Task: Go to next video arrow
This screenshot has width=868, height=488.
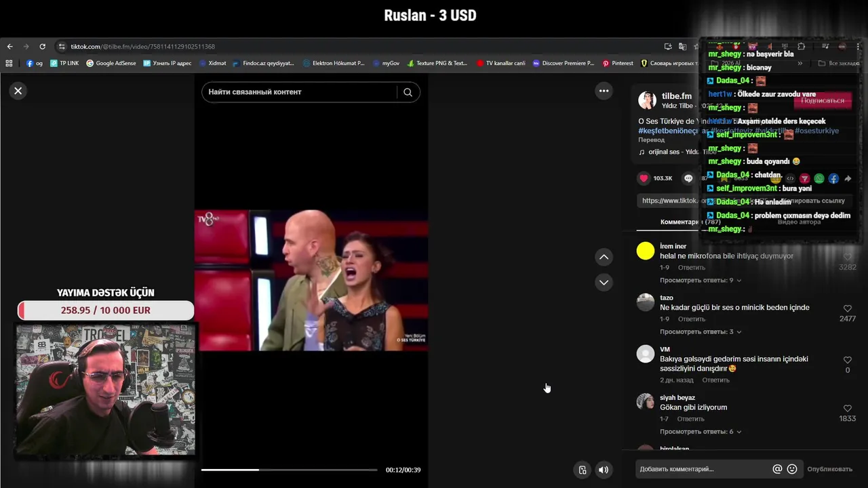Action: (604, 282)
